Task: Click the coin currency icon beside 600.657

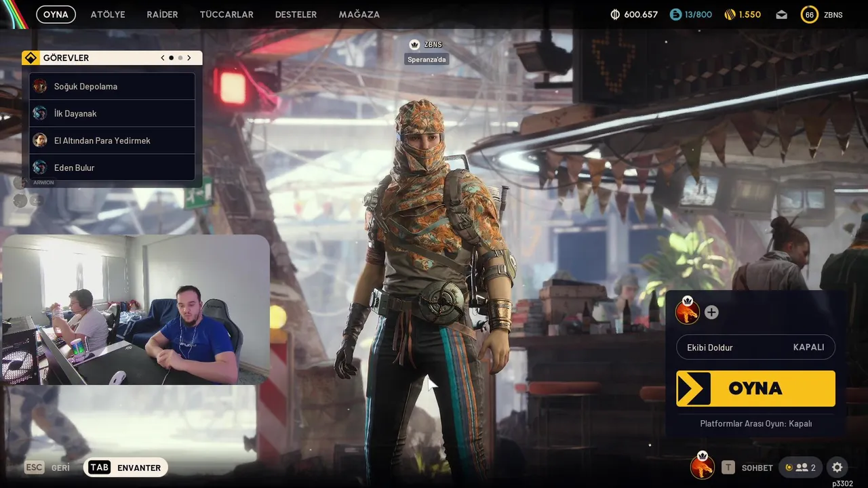Action: (x=616, y=14)
